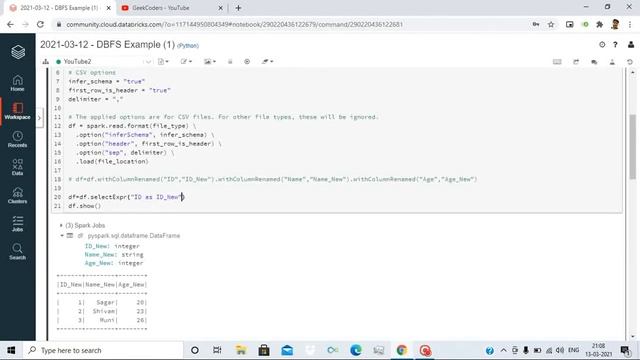640x360 pixels.
Task: Collapse the df pyspark DataFrame schema
Action: (62, 236)
